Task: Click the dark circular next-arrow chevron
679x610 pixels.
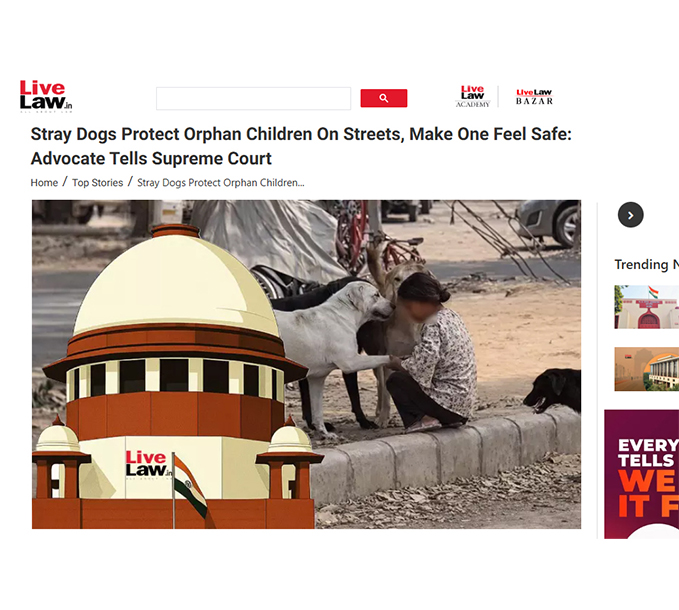Action: (x=630, y=215)
